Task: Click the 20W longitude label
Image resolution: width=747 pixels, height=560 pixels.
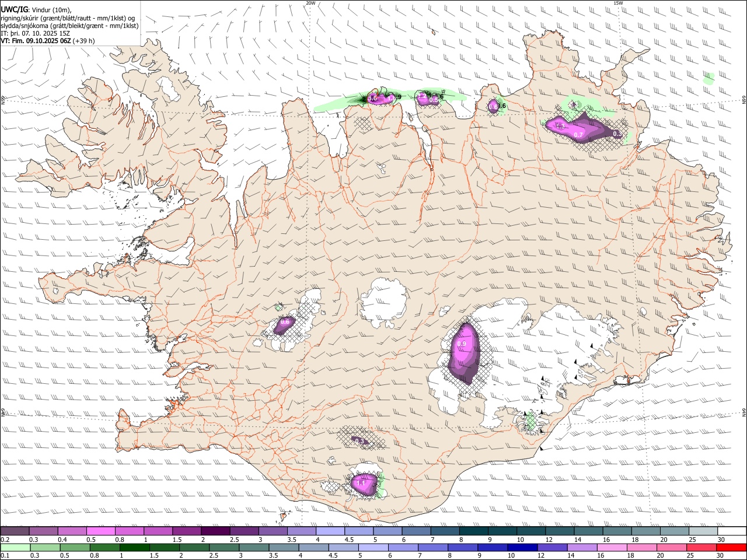Action: click(310, 3)
